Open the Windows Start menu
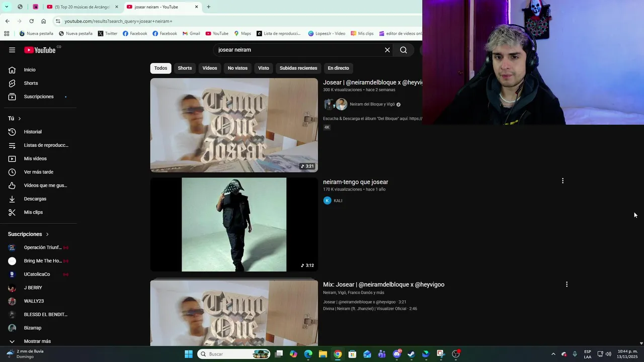 coord(189,354)
